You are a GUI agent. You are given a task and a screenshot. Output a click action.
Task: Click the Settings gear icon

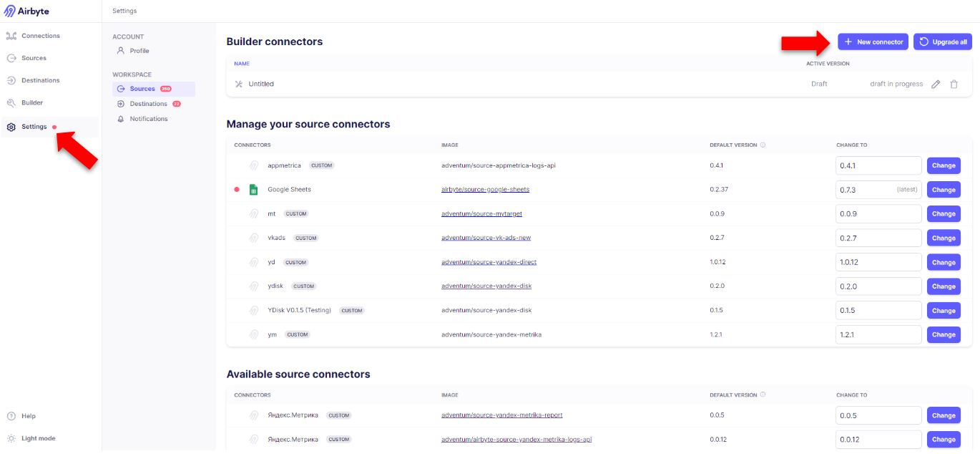(11, 127)
